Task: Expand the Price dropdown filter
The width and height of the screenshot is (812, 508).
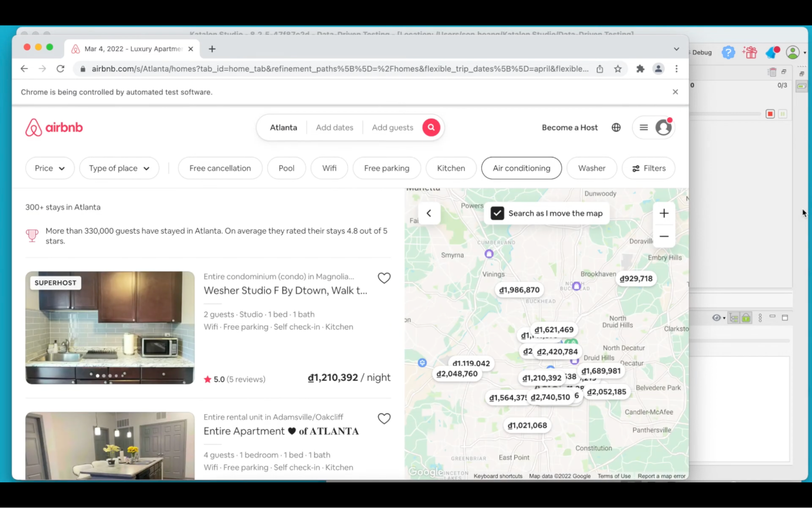Action: (x=50, y=168)
